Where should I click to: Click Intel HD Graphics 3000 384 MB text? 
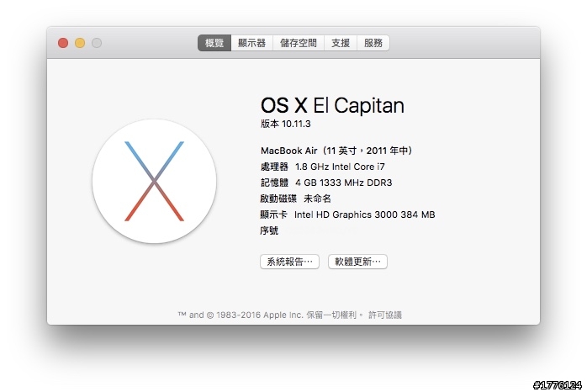click(x=365, y=215)
